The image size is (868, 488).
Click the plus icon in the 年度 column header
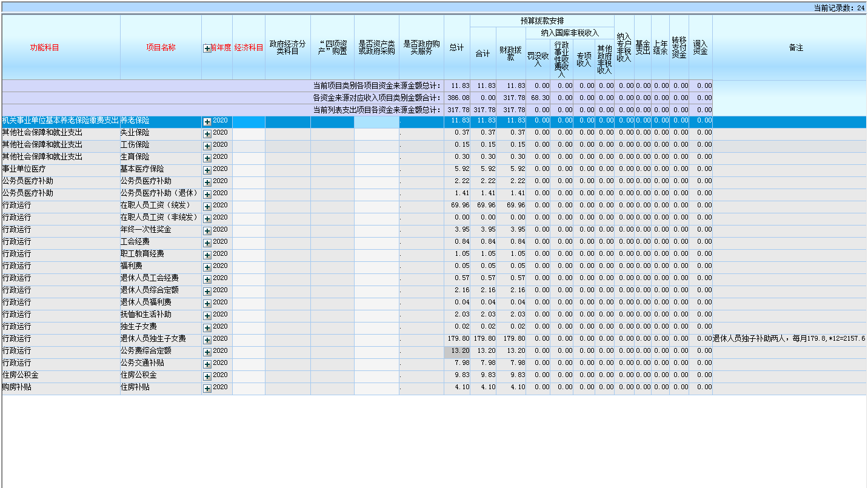point(207,48)
